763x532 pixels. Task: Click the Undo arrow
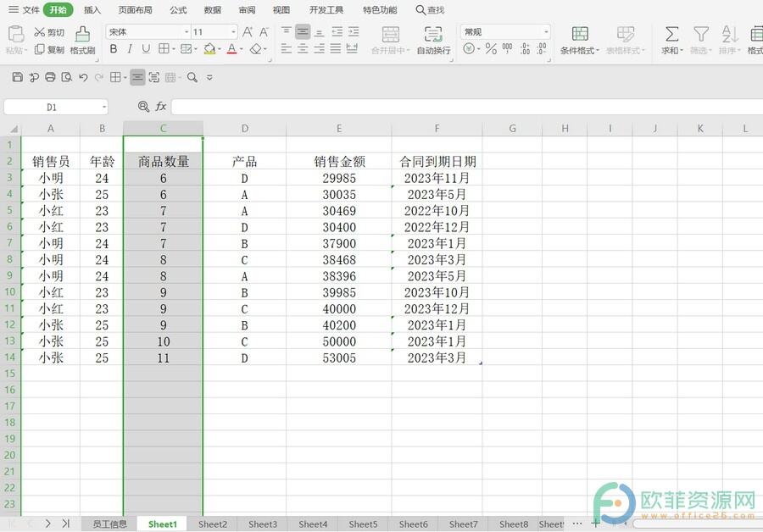pos(83,77)
